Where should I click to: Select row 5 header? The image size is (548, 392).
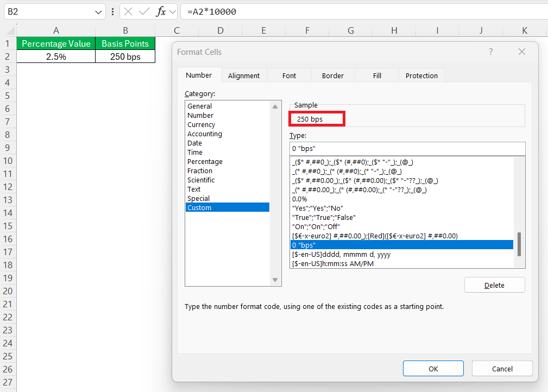tap(8, 96)
